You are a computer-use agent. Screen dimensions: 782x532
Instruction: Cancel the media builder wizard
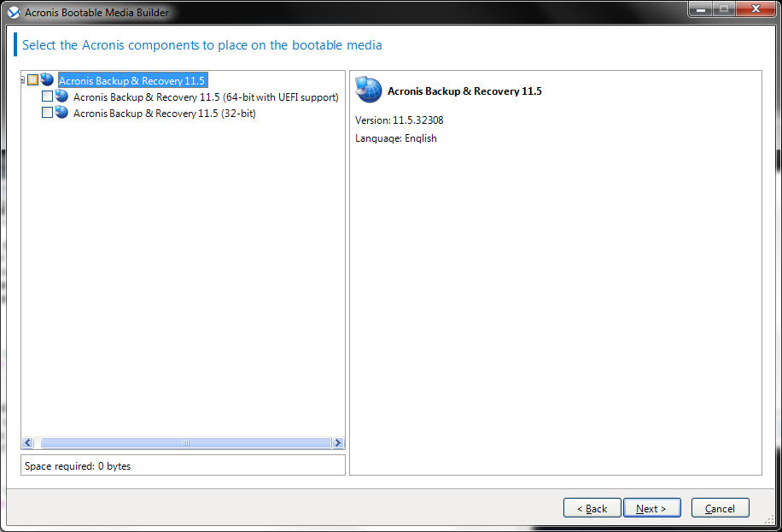tap(721, 508)
